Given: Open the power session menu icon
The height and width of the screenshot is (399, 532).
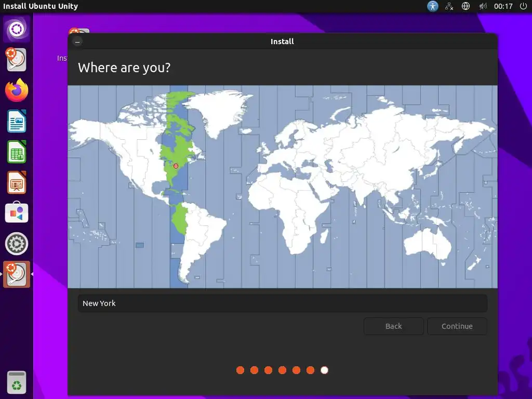Looking at the screenshot, I should pyautogui.click(x=523, y=6).
